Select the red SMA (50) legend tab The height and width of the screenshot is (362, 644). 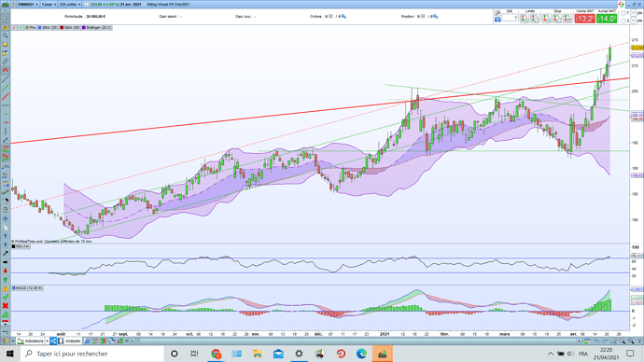coord(70,27)
